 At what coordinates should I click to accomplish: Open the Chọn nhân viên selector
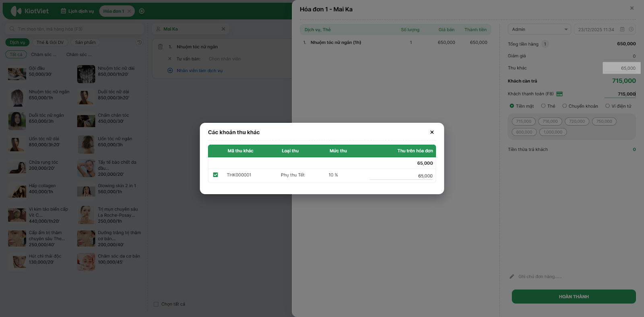(225, 59)
